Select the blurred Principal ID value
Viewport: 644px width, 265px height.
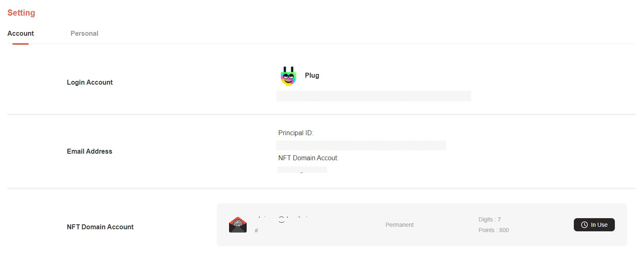click(x=361, y=145)
